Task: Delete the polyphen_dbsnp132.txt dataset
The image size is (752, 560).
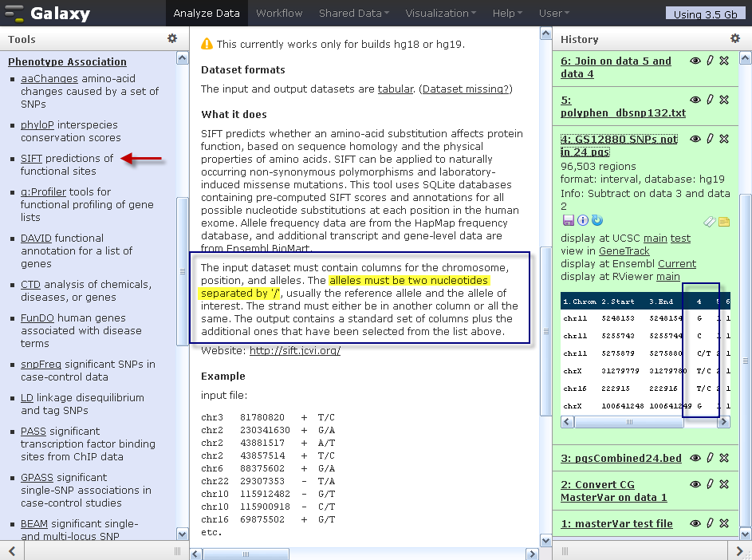Action: [x=724, y=100]
